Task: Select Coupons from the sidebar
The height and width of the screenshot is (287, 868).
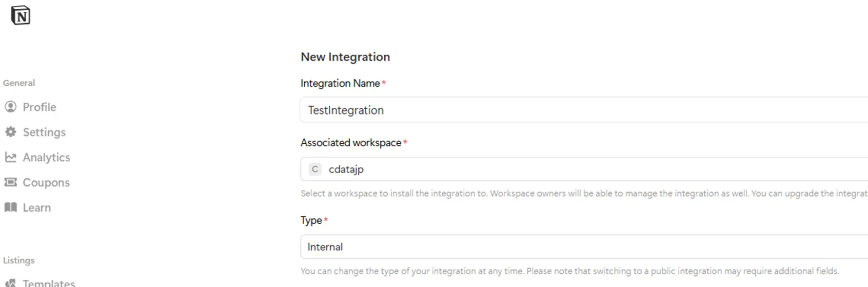Action: [x=46, y=183]
